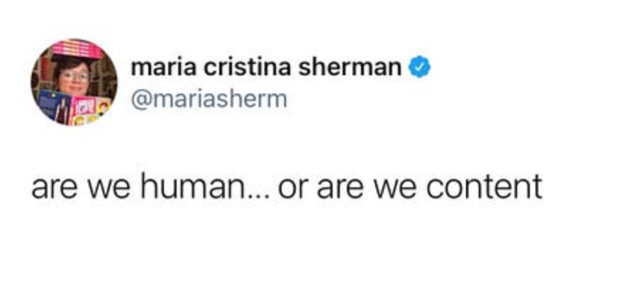Click the face with glasses in avatar

72,77
